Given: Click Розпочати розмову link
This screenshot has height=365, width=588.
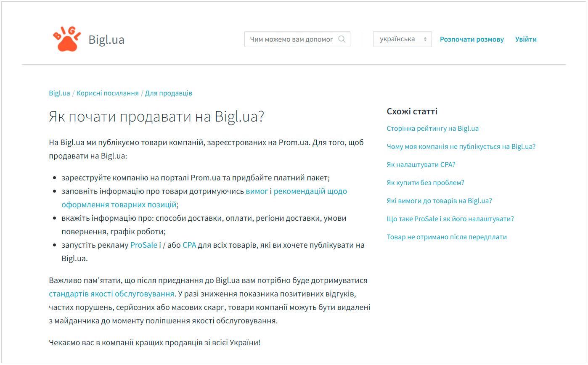Looking at the screenshot, I should coord(472,39).
